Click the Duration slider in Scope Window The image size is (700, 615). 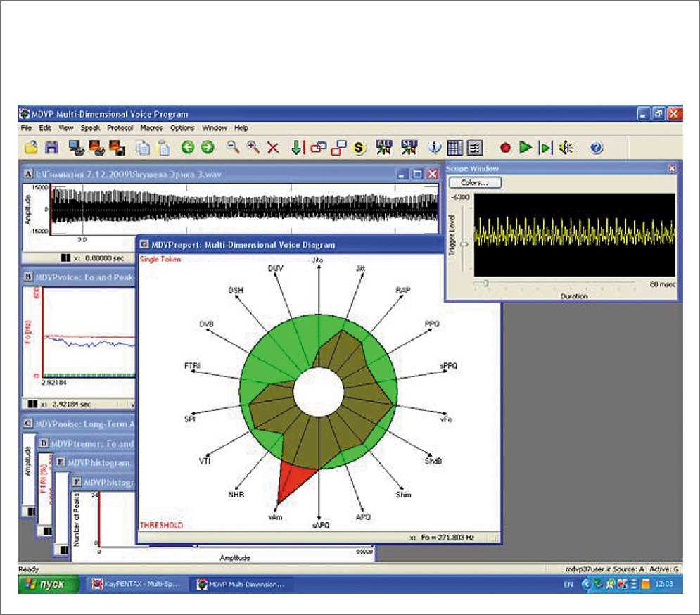click(x=485, y=284)
